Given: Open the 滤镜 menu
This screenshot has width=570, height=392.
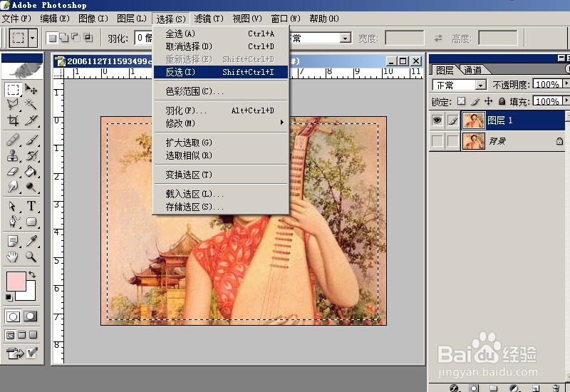Looking at the screenshot, I should [209, 19].
